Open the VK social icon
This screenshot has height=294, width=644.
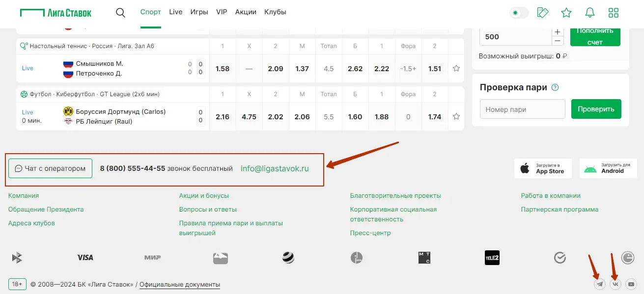coord(616,284)
